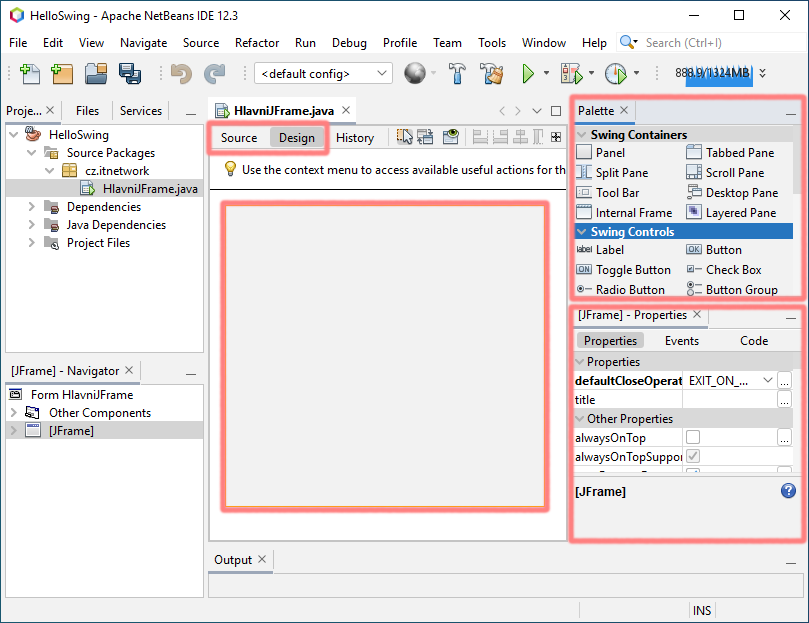Switch to the Files tab
This screenshot has width=809, height=623.
point(87,110)
